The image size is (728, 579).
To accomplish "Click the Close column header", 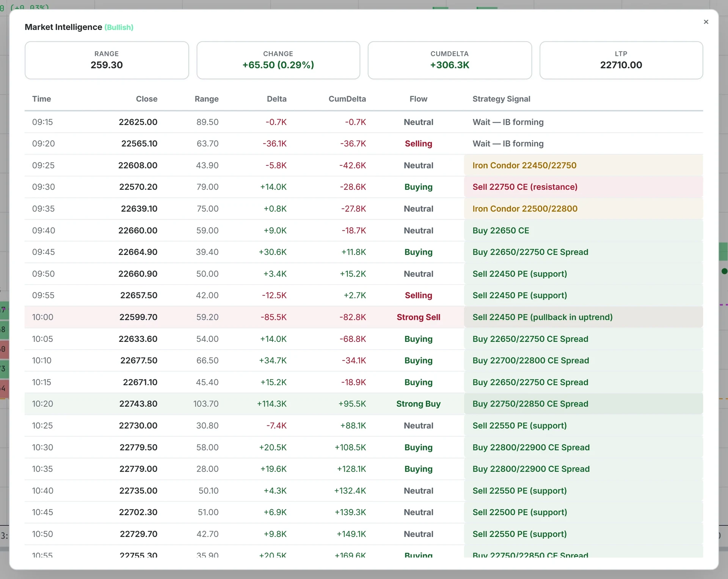I will [147, 99].
